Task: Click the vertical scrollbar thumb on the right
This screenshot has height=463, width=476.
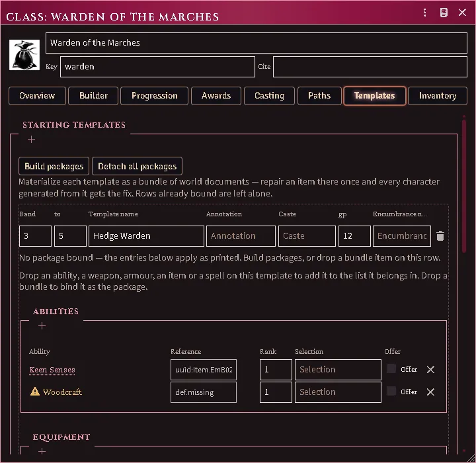Action: pyautogui.click(x=464, y=186)
